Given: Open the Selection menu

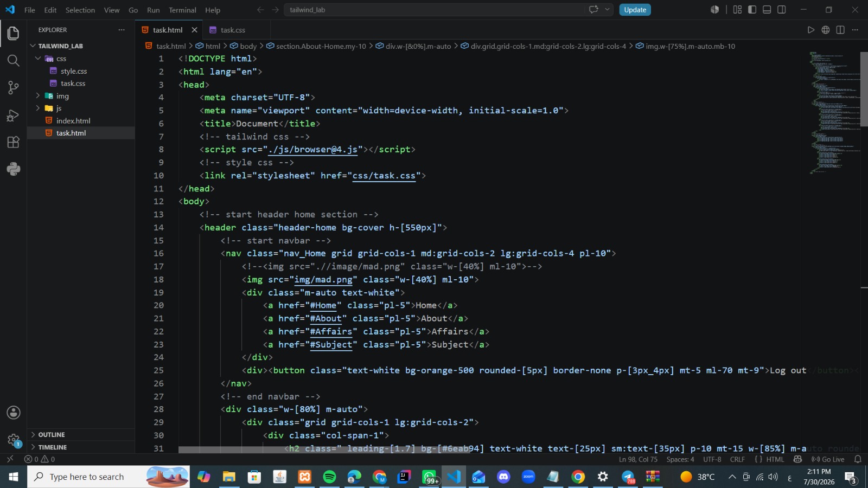Looking at the screenshot, I should (x=80, y=10).
